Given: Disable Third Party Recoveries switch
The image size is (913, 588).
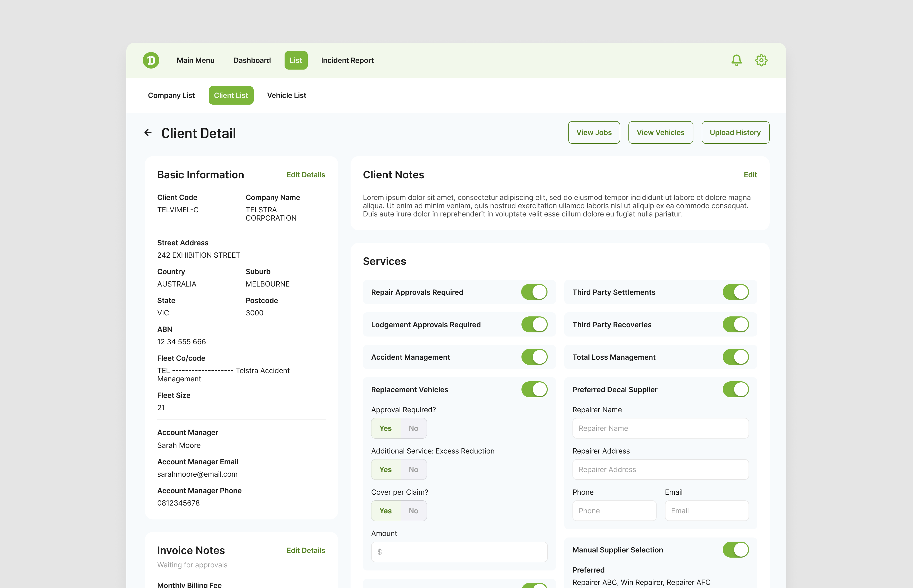Looking at the screenshot, I should click(736, 325).
